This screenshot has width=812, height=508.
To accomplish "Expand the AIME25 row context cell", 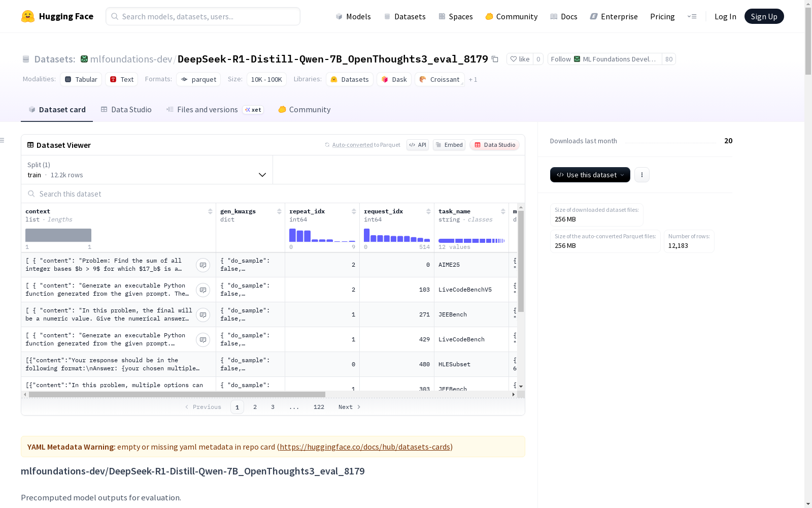I will coord(203,265).
